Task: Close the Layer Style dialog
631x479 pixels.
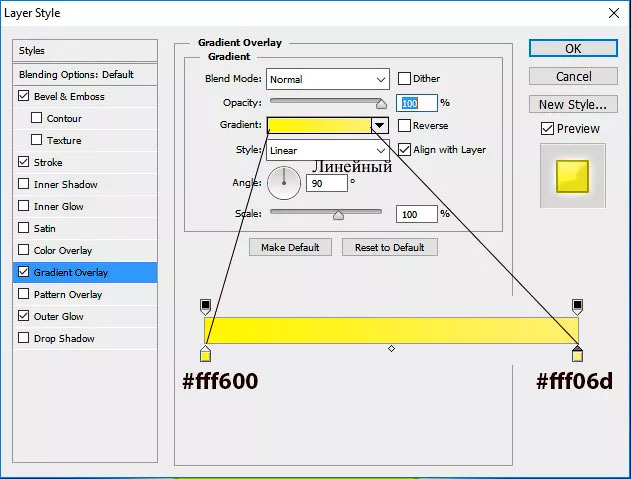Action: 614,13
